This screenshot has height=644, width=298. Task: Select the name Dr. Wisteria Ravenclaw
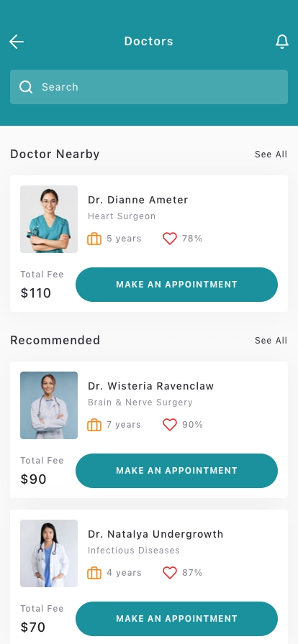pos(150,386)
